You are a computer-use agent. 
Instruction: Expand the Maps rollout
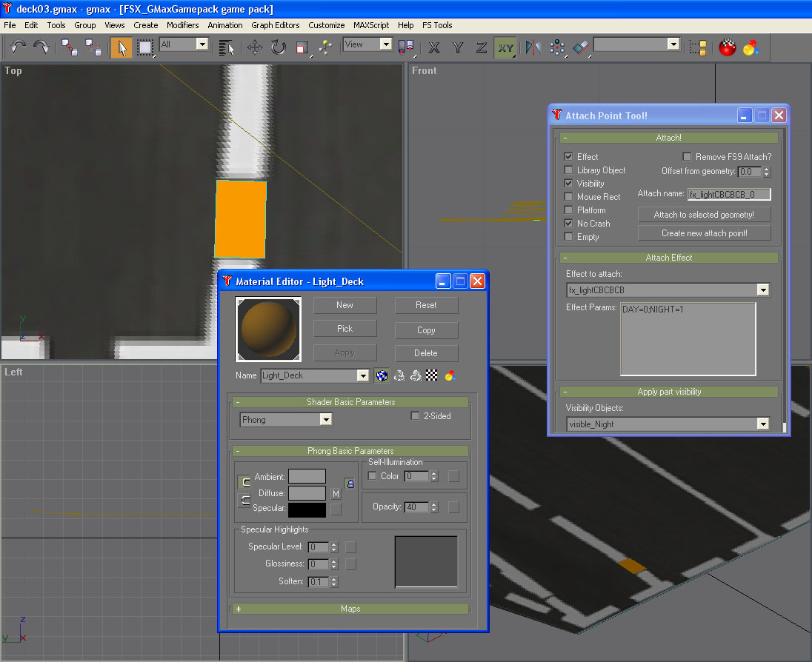(350, 609)
